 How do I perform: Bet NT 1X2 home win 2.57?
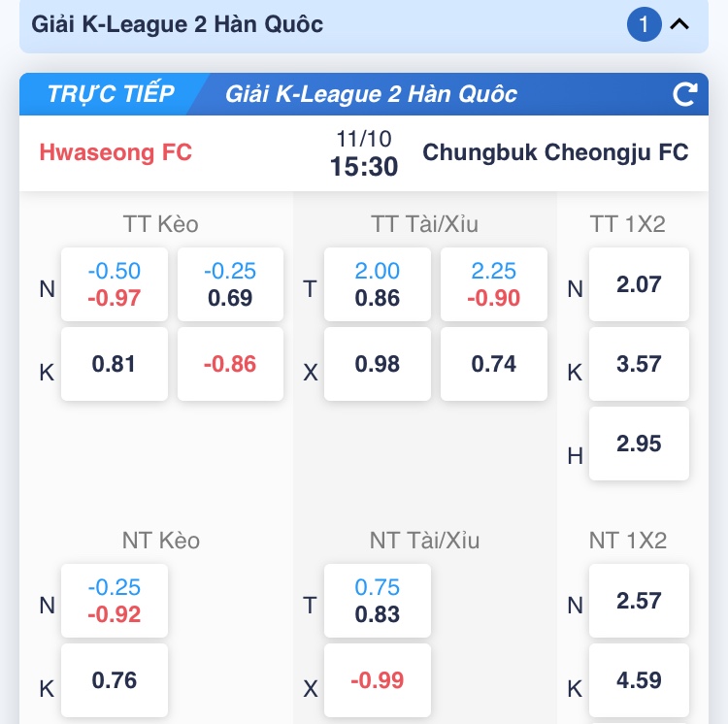tap(639, 601)
